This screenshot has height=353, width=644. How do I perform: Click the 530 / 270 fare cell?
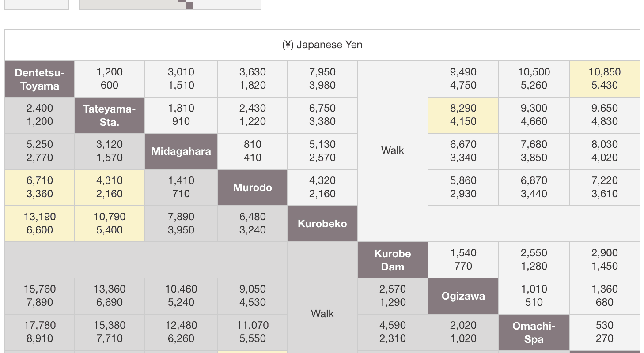pyautogui.click(x=605, y=332)
